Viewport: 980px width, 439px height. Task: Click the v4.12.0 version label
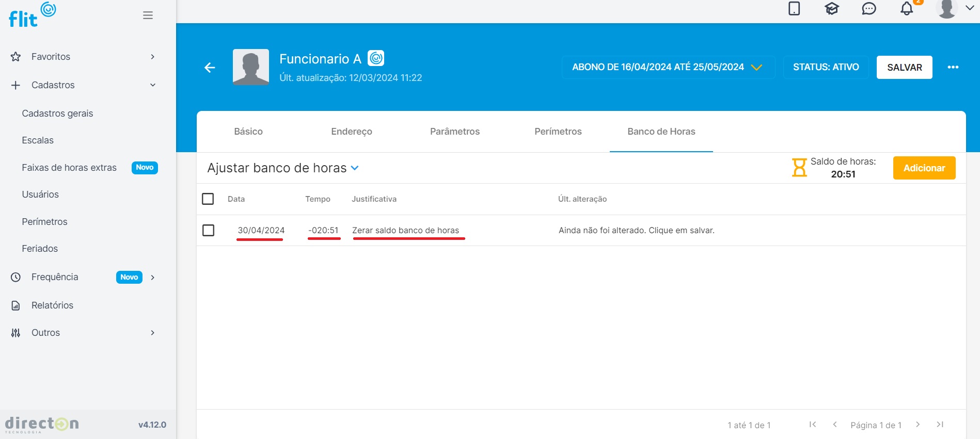click(x=152, y=425)
